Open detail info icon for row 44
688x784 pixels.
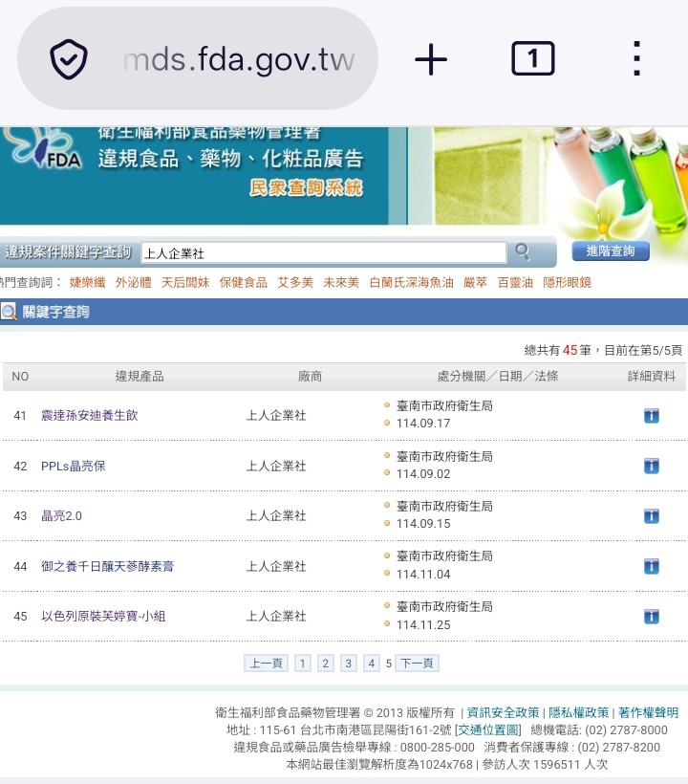pyautogui.click(x=651, y=567)
